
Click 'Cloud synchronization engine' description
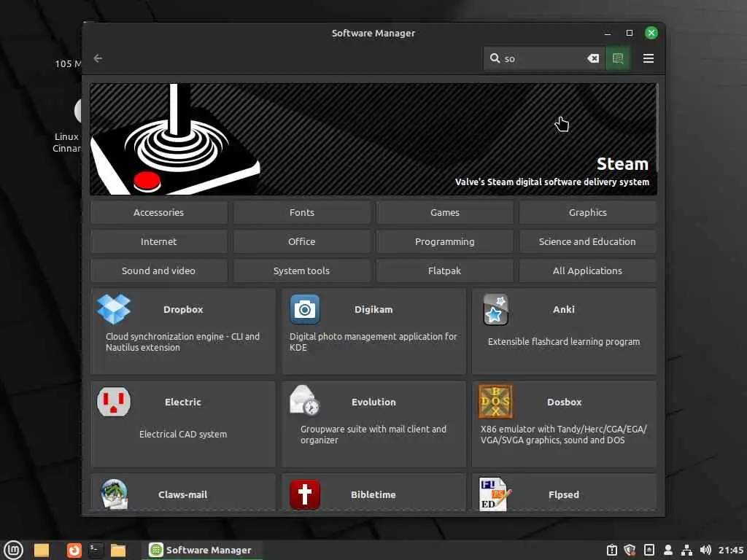pyautogui.click(x=183, y=342)
